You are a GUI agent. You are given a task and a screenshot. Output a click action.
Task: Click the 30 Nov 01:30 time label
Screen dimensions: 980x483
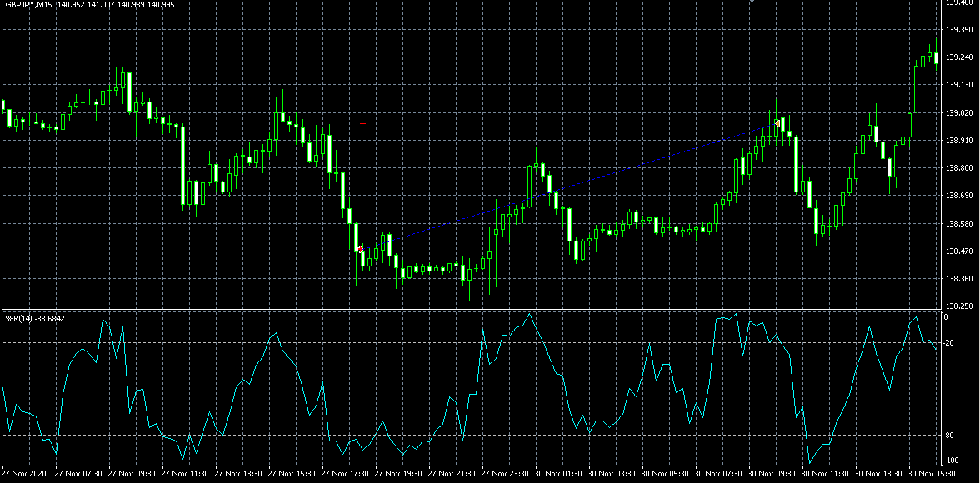coord(559,474)
